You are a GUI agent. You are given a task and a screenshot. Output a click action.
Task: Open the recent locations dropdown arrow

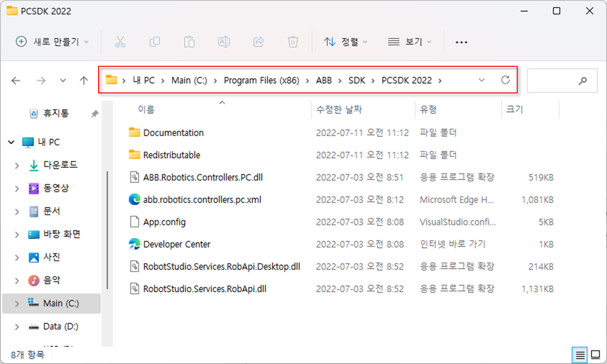[63, 81]
